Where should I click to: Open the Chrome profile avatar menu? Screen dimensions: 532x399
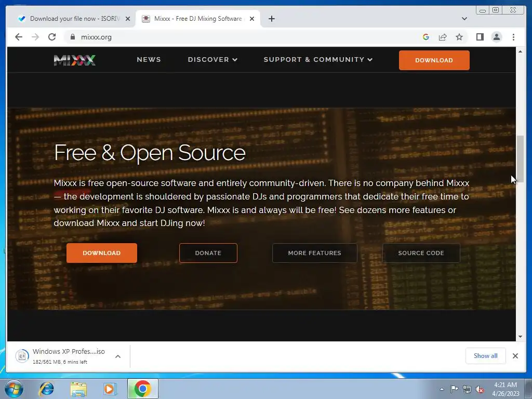[x=496, y=37]
